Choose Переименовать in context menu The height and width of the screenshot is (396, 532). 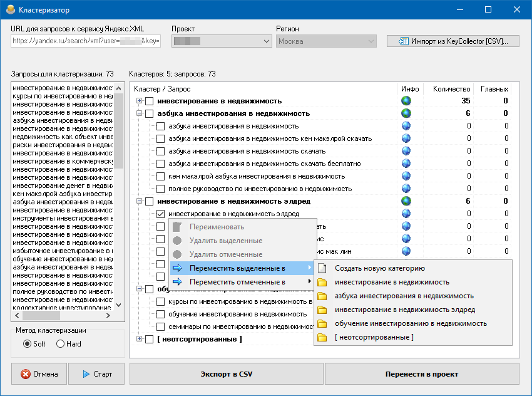pyautogui.click(x=241, y=227)
